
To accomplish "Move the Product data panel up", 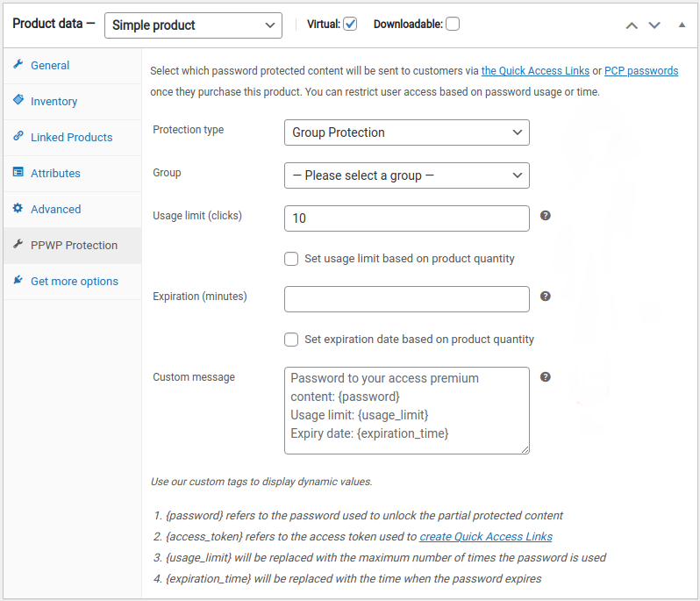I will (632, 25).
